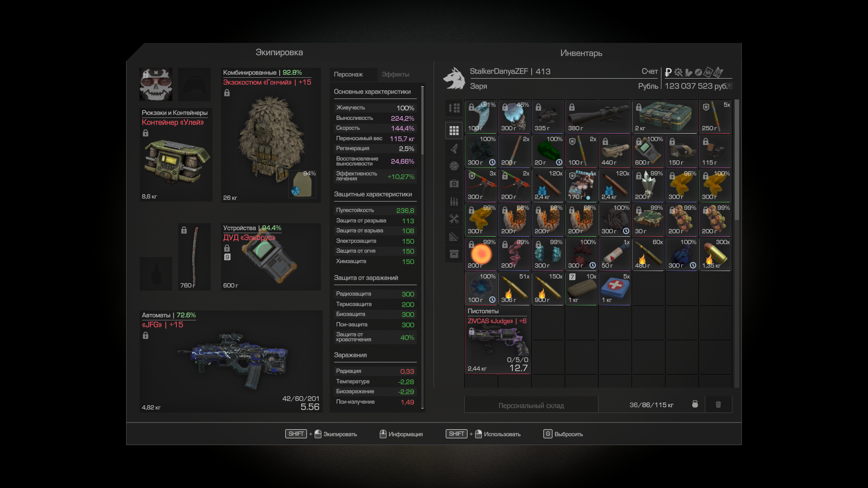Open the inventory sort options icon
The width and height of the screenshot is (868, 488).
[x=454, y=108]
